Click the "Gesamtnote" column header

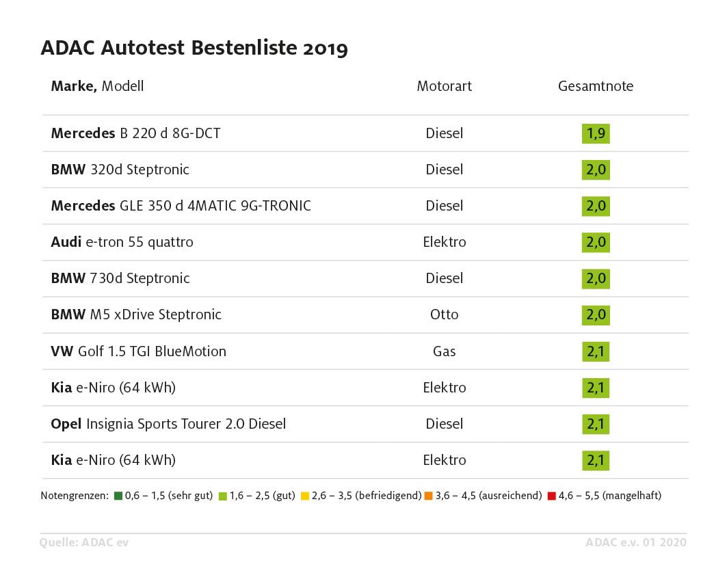coord(596,86)
